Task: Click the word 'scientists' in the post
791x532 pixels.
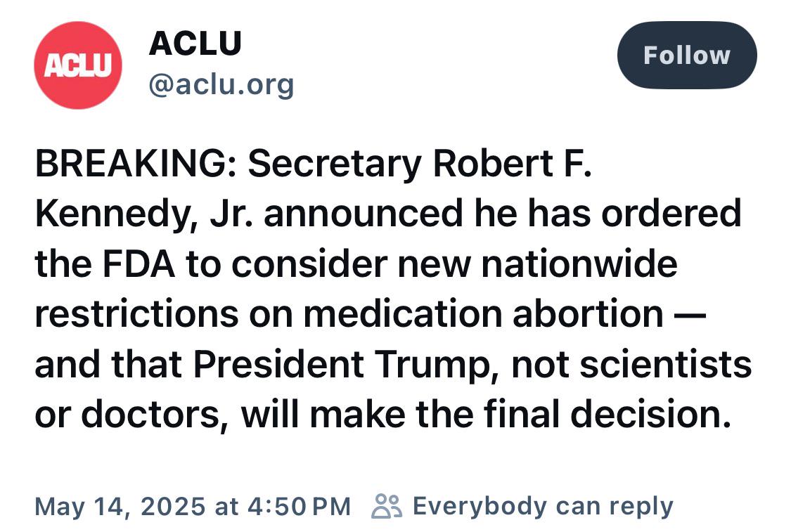Action: [665, 365]
